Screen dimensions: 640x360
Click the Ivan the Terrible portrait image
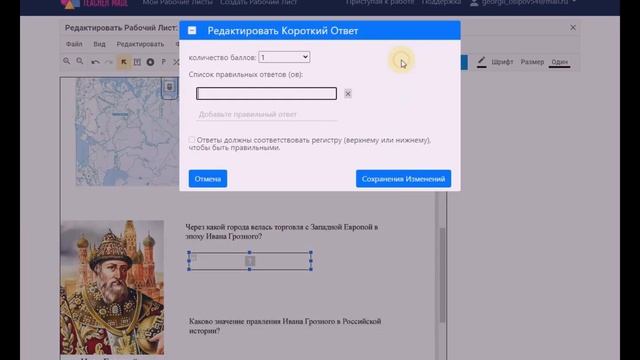pos(112,287)
